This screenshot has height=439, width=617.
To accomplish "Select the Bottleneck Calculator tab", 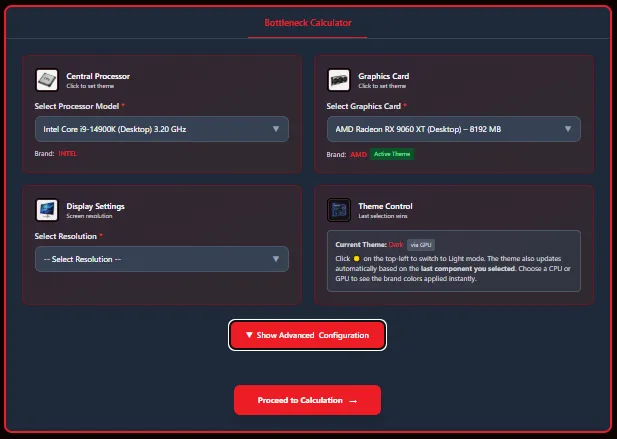I will tap(308, 23).
